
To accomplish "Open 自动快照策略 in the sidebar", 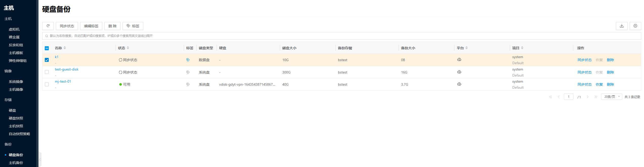I will pyautogui.click(x=19, y=134).
